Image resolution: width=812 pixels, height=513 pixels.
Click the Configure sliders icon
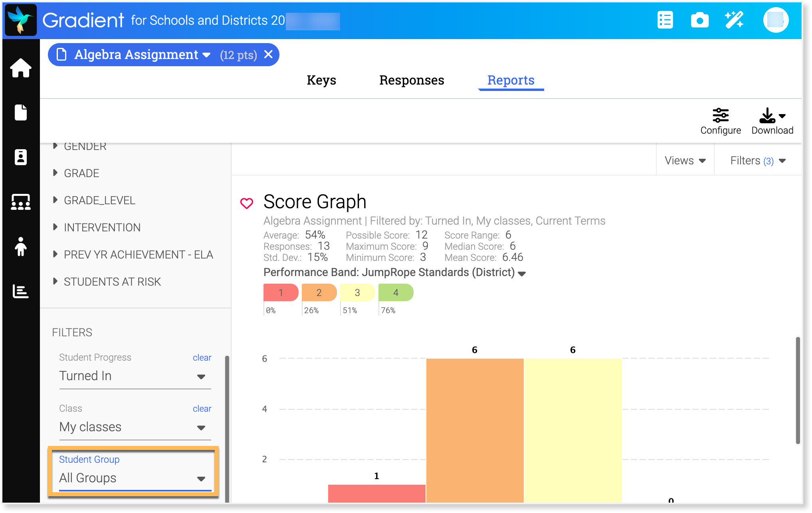[721, 116]
